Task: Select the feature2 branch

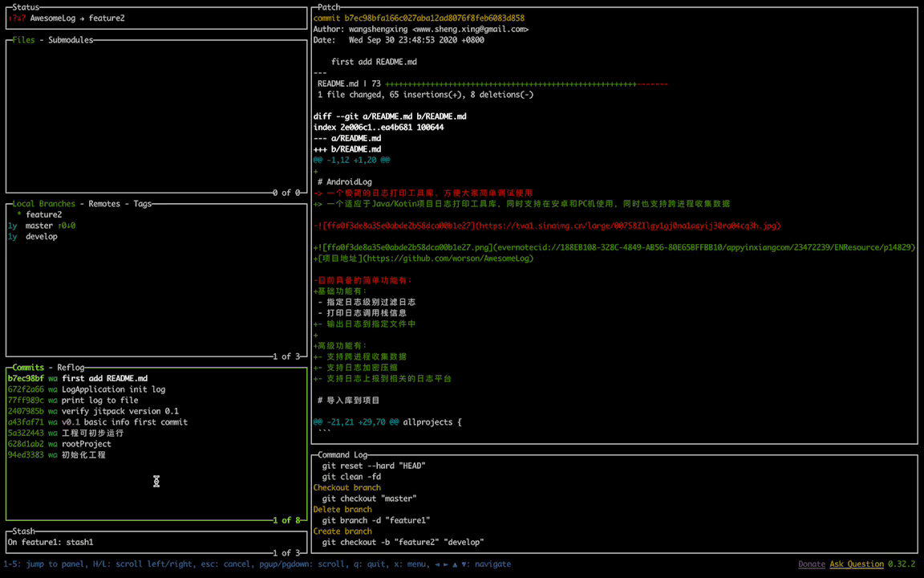Action: [156, 214]
